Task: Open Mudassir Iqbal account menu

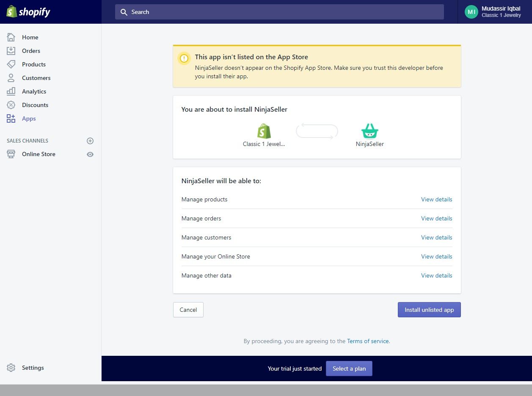Action: tap(495, 12)
